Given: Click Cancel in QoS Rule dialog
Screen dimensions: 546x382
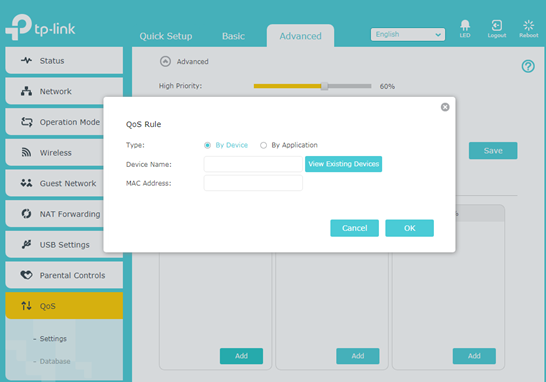Looking at the screenshot, I should coord(354,228).
